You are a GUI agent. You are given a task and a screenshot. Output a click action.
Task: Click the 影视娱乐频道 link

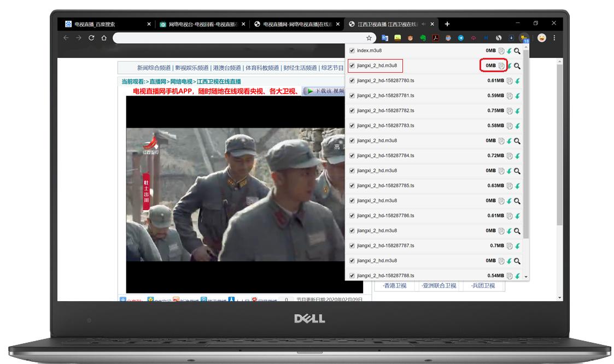[x=192, y=68]
